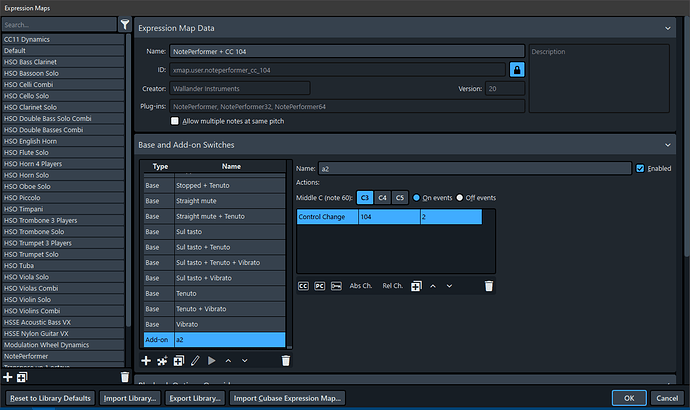Click the controller value cell 2
Viewport: 690px width, 410px height.
point(451,217)
